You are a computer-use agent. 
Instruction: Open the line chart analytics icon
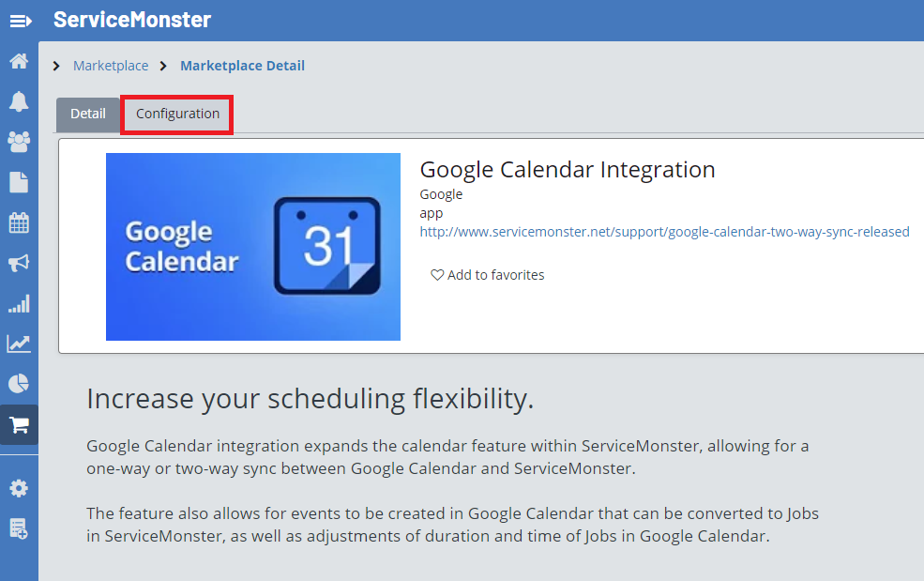(19, 344)
